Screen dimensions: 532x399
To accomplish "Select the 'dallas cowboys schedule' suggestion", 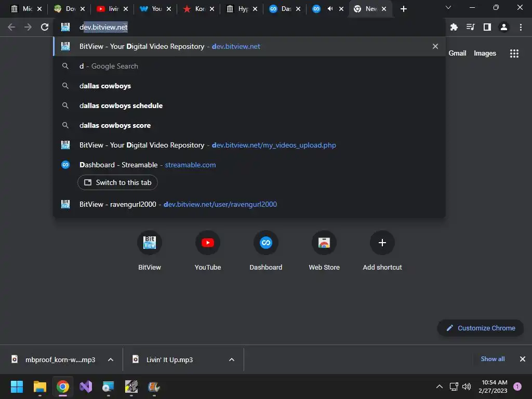I will pos(249,105).
